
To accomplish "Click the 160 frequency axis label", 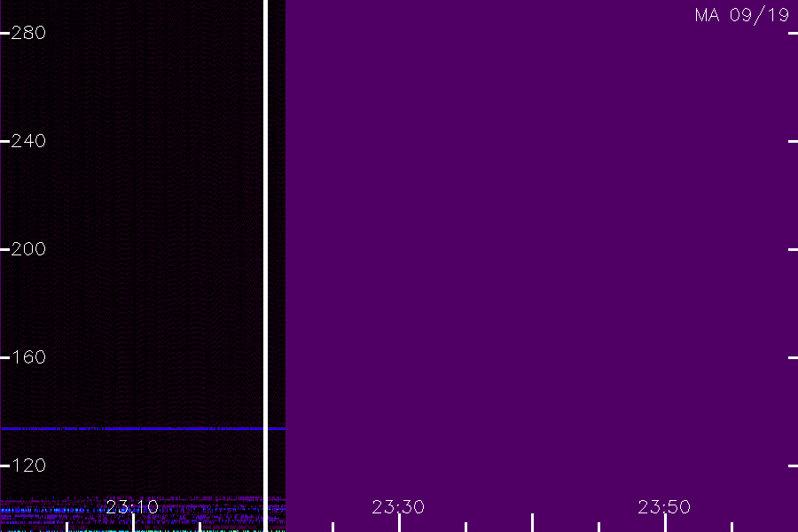I will (28, 356).
